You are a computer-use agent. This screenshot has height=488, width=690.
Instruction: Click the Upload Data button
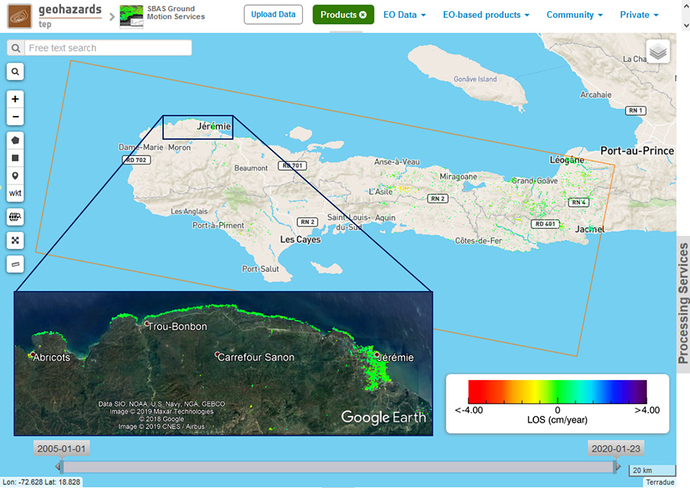273,15
